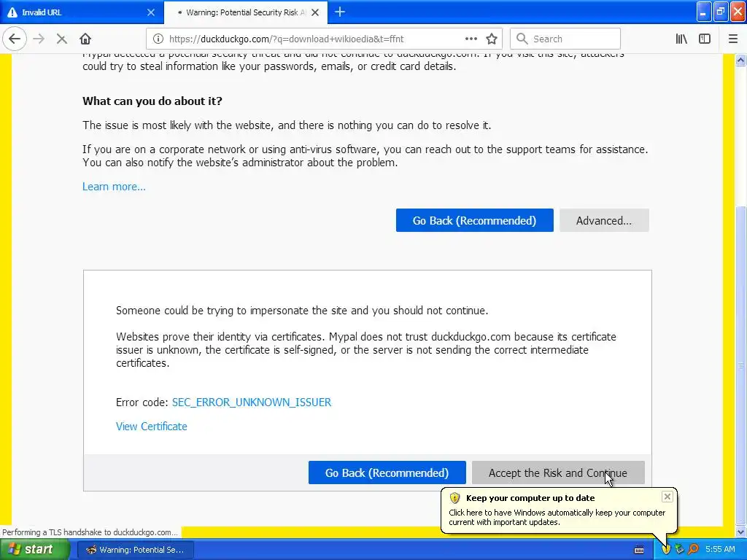Click the Advanced... button
747x560 pixels.
click(604, 220)
